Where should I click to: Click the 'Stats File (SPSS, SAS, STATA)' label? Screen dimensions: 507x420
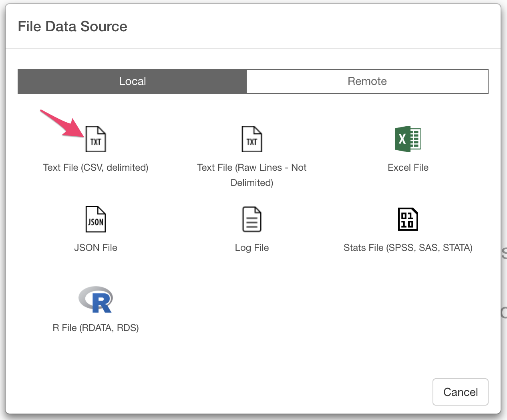(x=408, y=248)
